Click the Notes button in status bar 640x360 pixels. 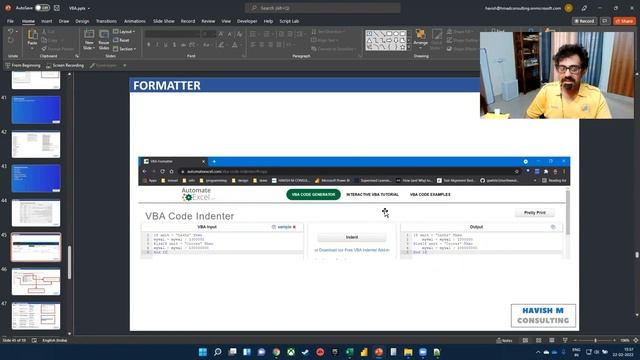pos(504,340)
